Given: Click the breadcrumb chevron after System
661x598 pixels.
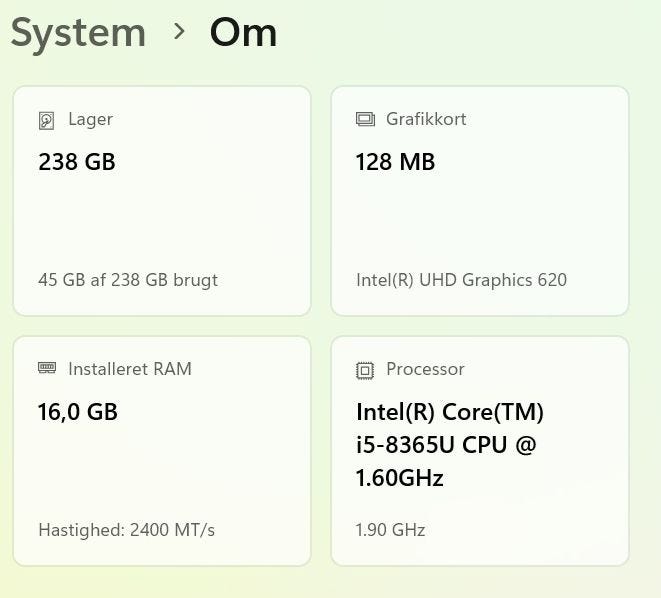Looking at the screenshot, I should (x=179, y=32).
